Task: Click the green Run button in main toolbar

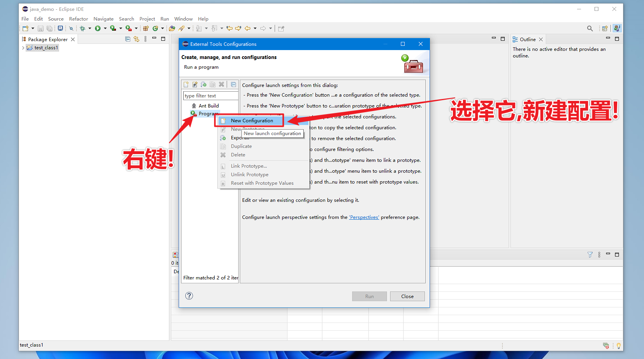Action: pyautogui.click(x=98, y=28)
